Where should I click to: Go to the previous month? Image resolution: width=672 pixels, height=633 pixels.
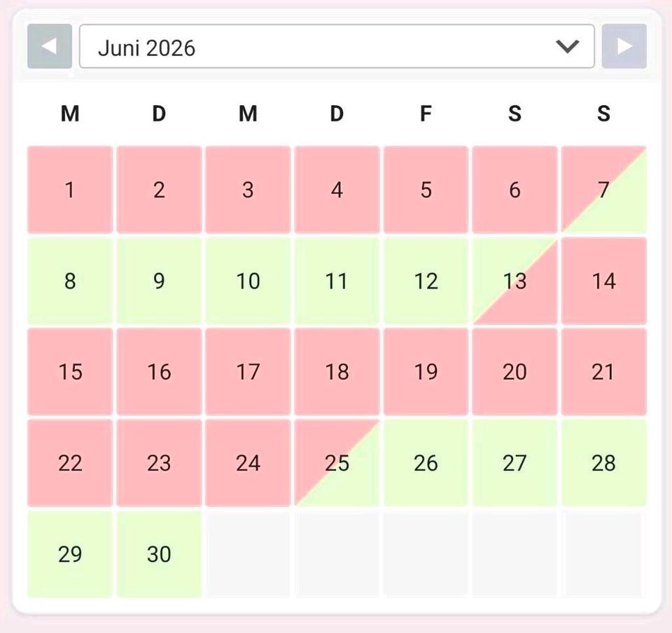(50, 47)
